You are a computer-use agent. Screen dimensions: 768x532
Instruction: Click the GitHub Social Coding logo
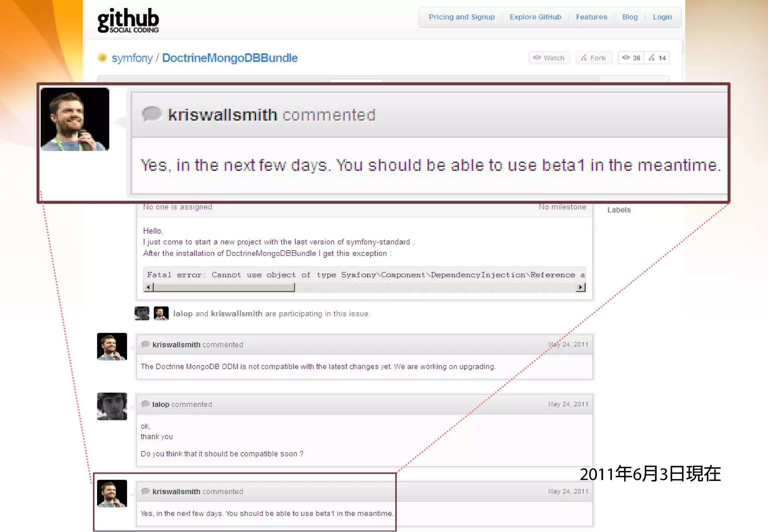pos(128,20)
